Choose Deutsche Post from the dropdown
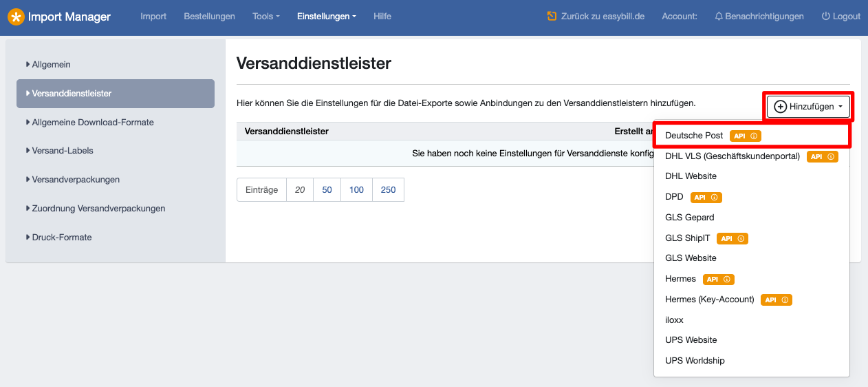Image resolution: width=868 pixels, height=387 pixels. pos(752,136)
